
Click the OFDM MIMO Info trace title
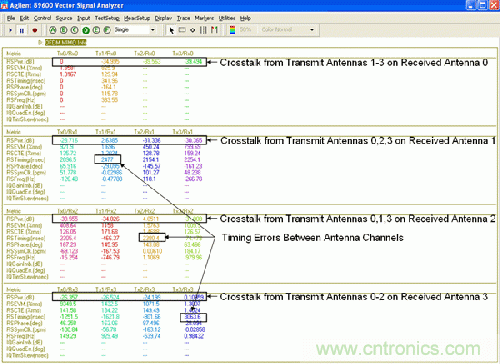pyautogui.click(x=66, y=42)
